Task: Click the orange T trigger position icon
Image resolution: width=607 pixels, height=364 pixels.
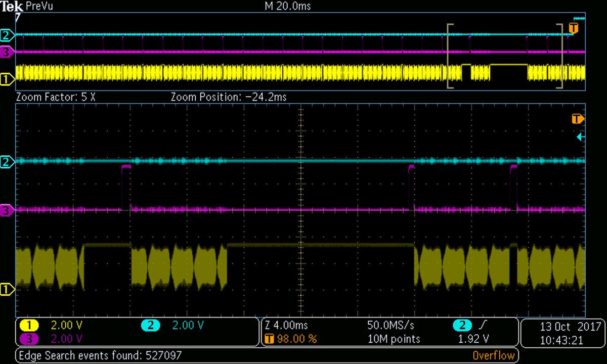Action: [269, 338]
